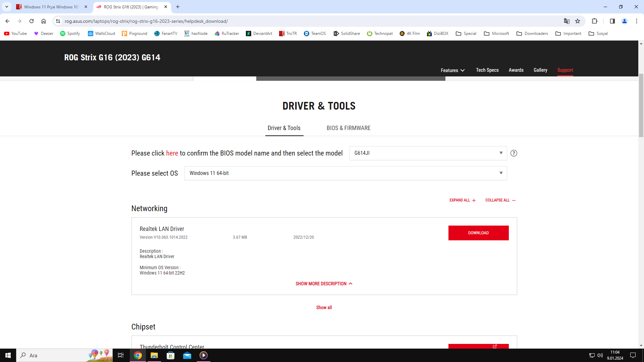Open the Technopat bookmark
Screen dimensions: 644x362
pos(380,34)
